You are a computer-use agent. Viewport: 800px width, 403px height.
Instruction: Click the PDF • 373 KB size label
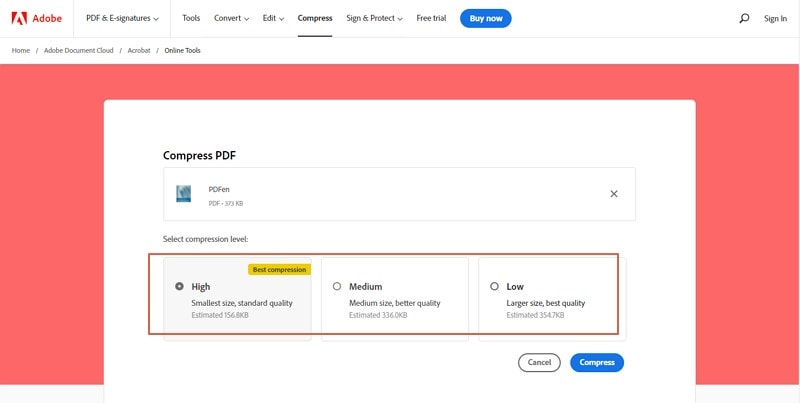(x=226, y=204)
